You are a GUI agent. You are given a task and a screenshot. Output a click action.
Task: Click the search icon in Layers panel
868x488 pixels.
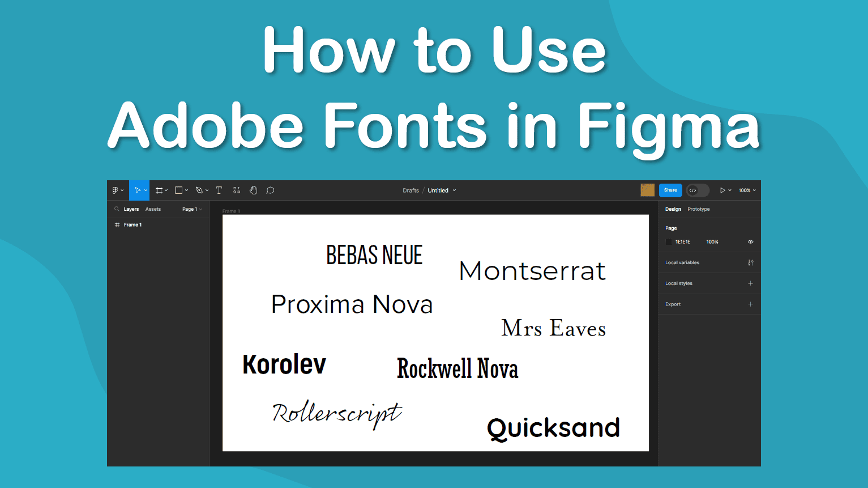pyautogui.click(x=117, y=209)
